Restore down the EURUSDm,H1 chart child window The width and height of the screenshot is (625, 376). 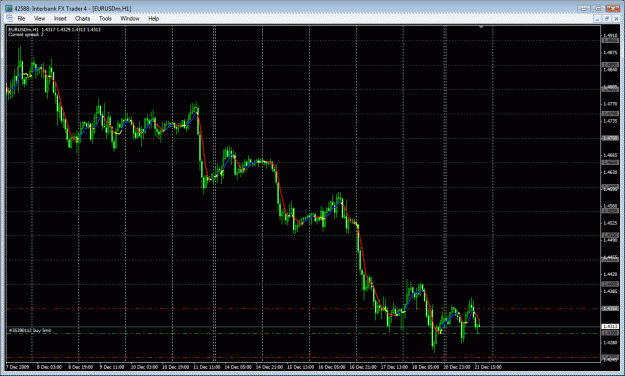point(607,19)
